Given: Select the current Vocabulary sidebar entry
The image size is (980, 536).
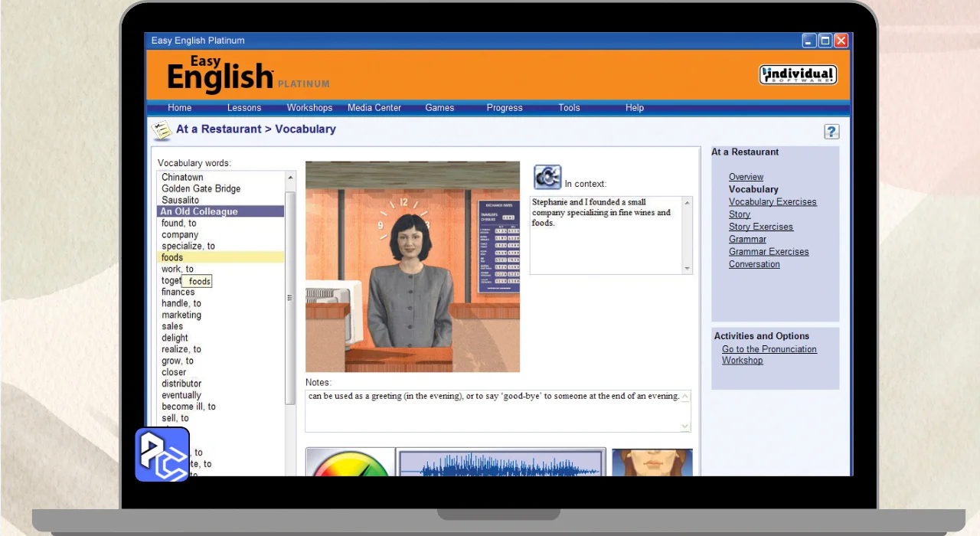Looking at the screenshot, I should [753, 189].
